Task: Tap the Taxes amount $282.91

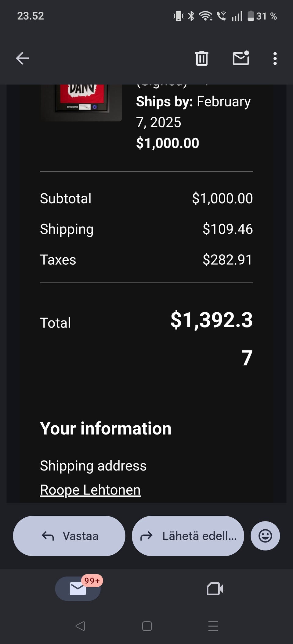Action: pos(227,260)
